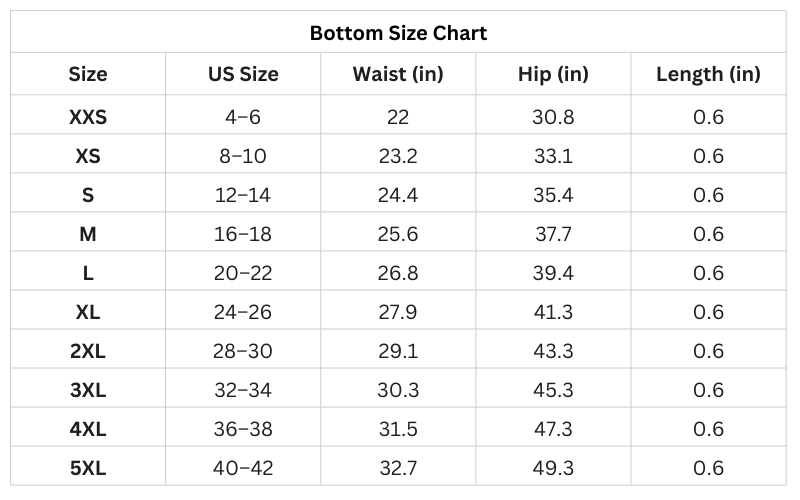Click the length value in the 5XL row

[708, 468]
